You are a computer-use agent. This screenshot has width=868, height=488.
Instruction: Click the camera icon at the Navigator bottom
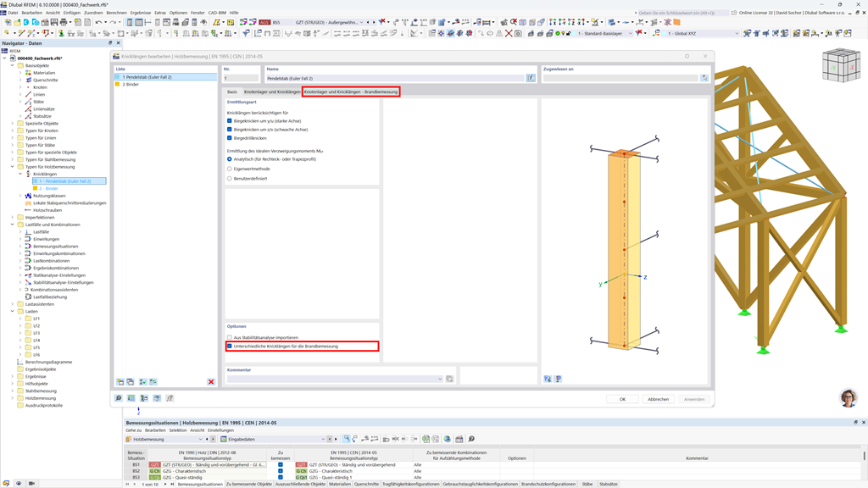[x=31, y=483]
